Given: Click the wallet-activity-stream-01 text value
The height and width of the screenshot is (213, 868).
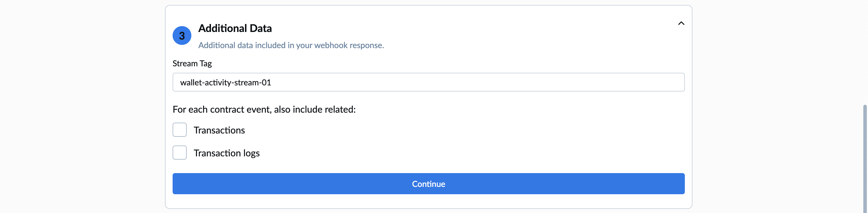Looking at the screenshot, I should pos(225,83).
